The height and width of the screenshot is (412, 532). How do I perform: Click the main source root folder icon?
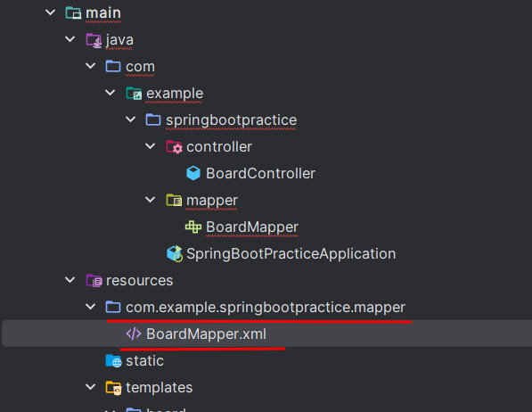pos(73,12)
